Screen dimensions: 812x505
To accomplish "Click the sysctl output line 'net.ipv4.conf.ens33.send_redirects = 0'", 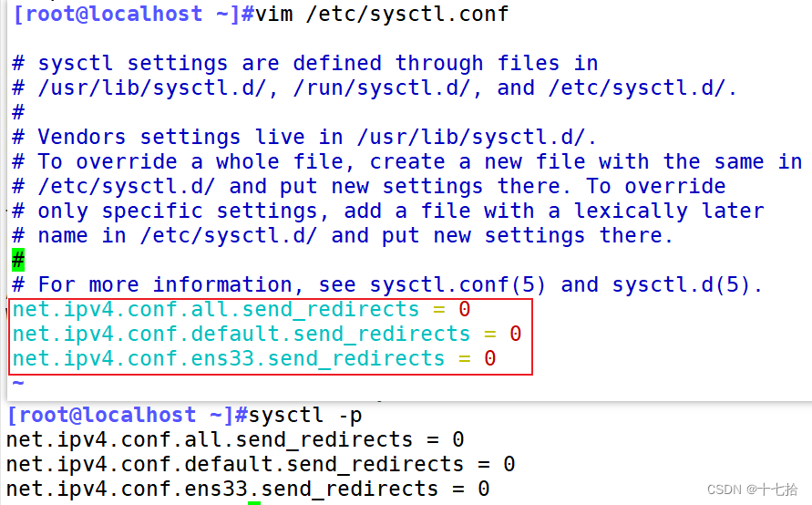I will tap(248, 489).
